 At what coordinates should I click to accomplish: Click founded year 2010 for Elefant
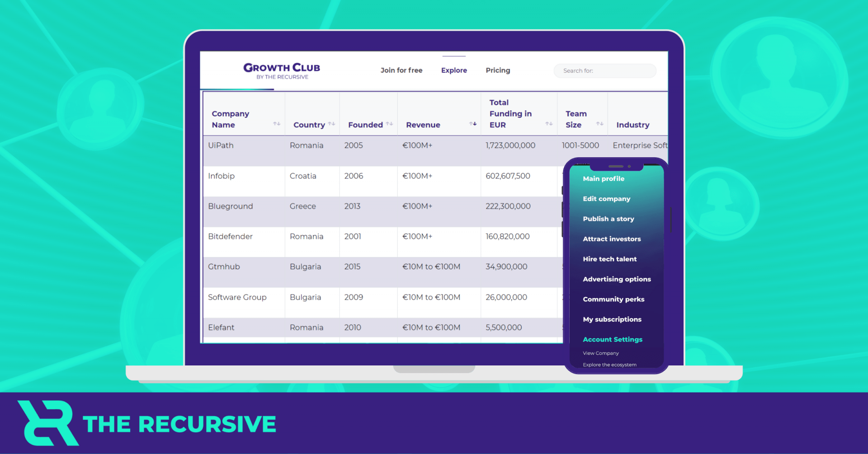[353, 328]
